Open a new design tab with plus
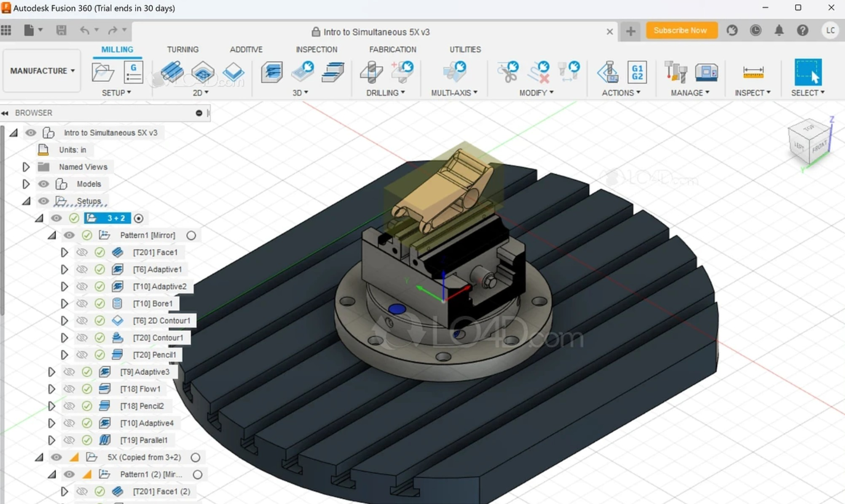The image size is (845, 504). (630, 31)
